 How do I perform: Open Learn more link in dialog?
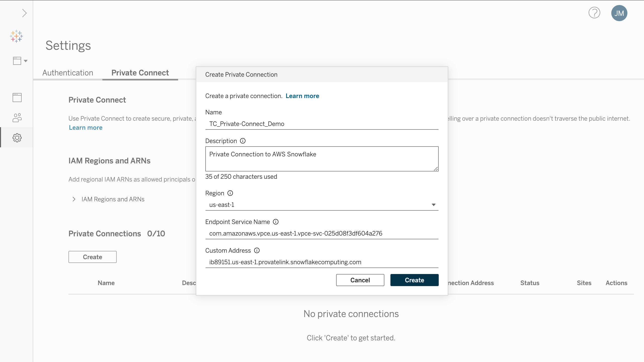(x=302, y=96)
